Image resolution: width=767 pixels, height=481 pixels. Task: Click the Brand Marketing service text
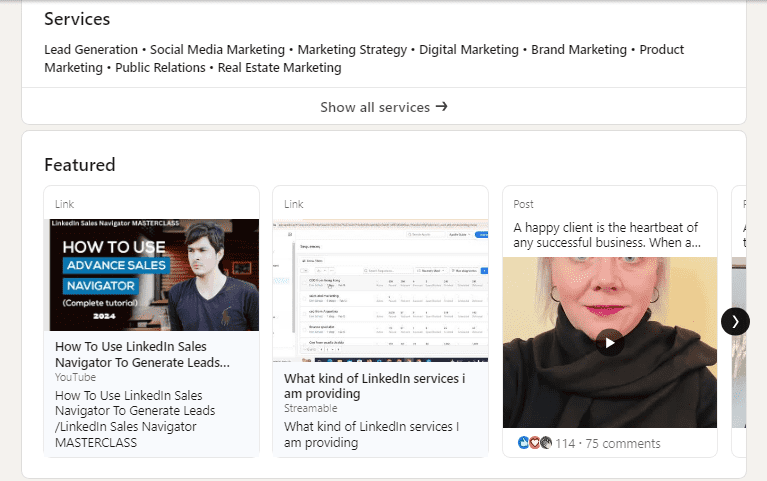pos(579,49)
